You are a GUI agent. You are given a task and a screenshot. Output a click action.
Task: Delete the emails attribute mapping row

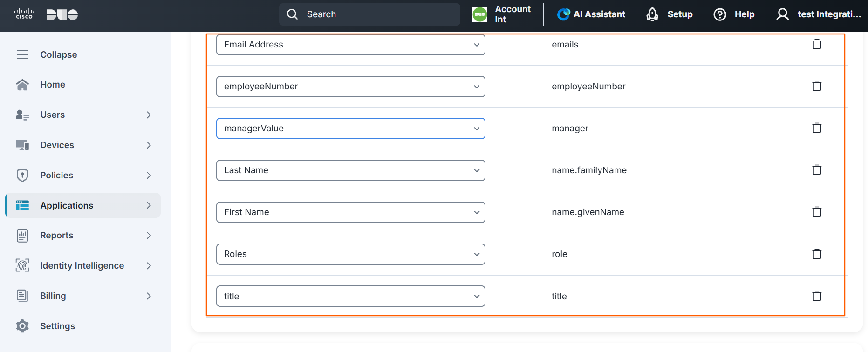pyautogui.click(x=817, y=44)
